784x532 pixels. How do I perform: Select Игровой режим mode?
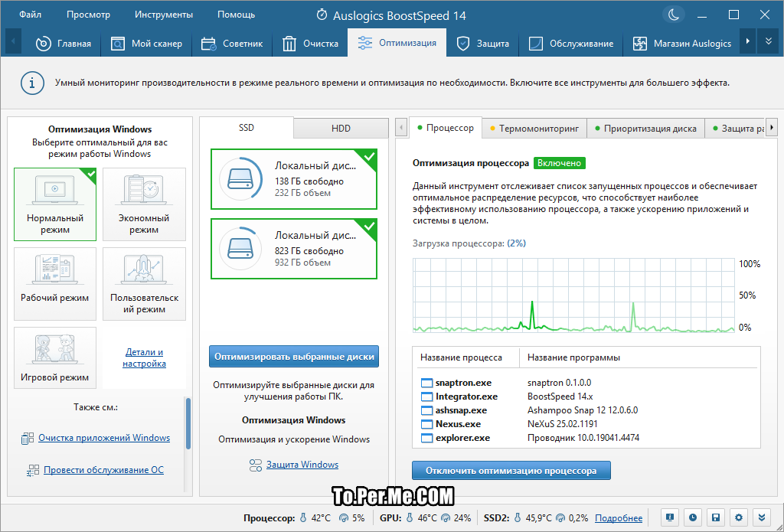pos(55,358)
